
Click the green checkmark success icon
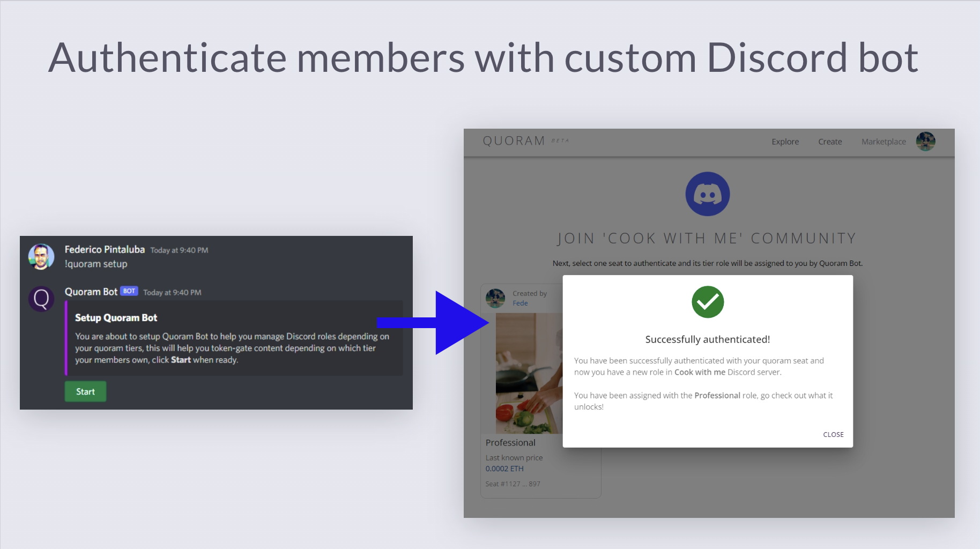tap(708, 302)
